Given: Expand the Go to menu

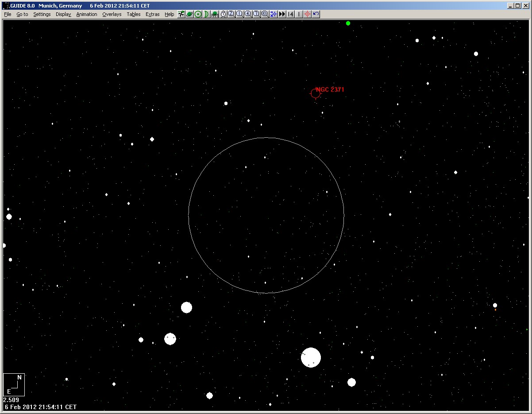Looking at the screenshot, I should click(x=22, y=14).
